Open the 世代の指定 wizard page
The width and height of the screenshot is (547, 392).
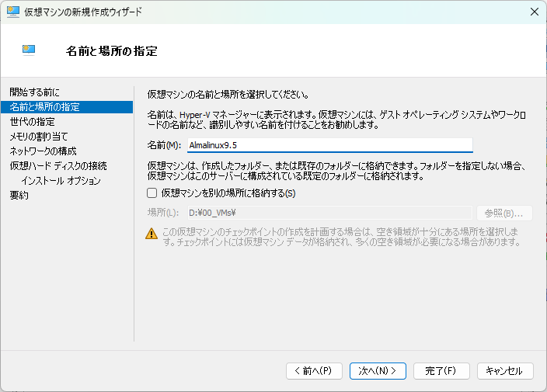click(32, 122)
